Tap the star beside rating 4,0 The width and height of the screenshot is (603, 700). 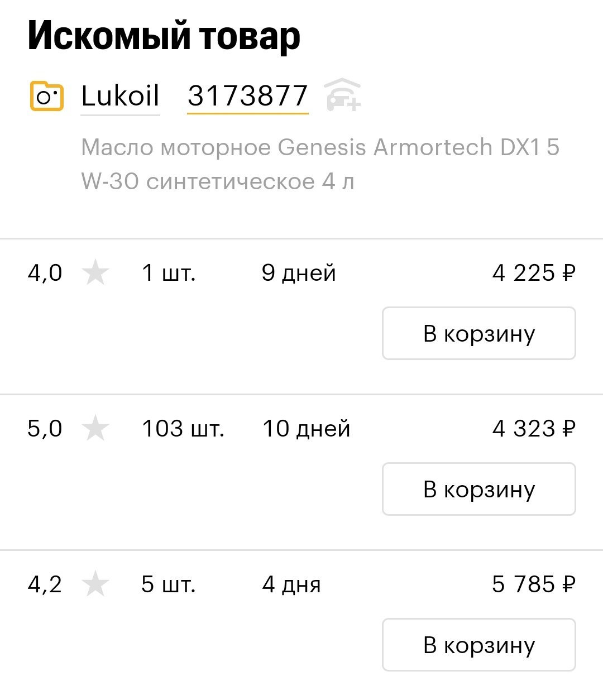[95, 273]
